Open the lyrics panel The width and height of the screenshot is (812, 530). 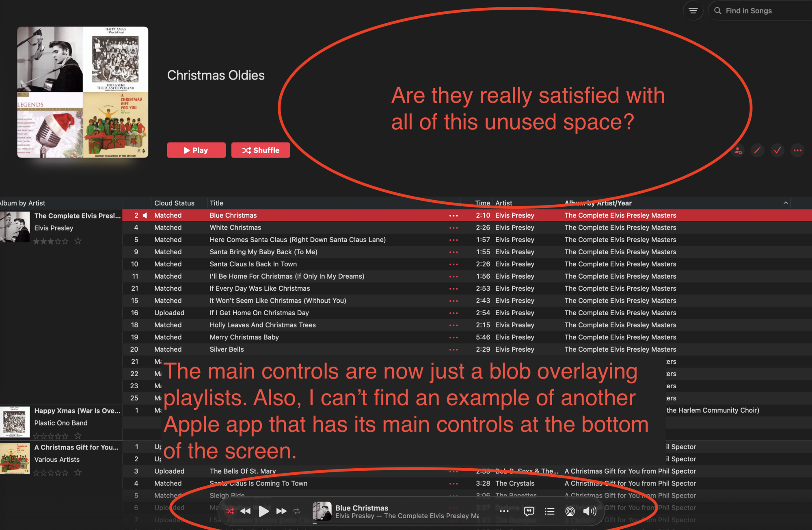click(x=529, y=511)
